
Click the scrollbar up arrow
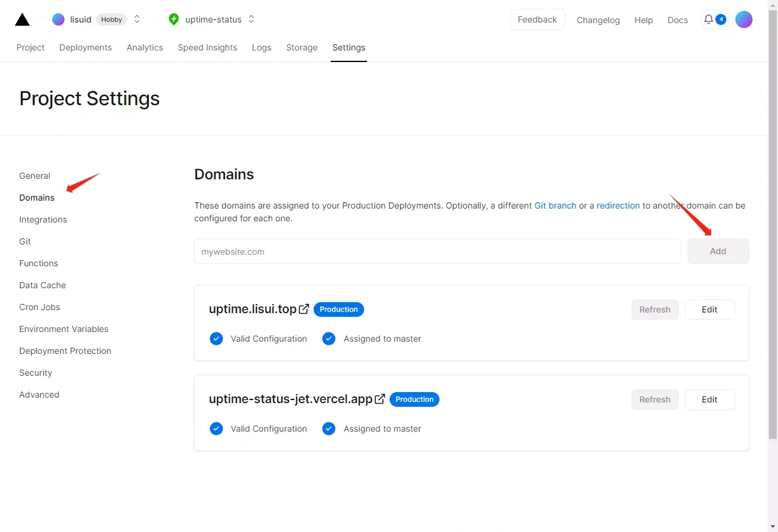pyautogui.click(x=773, y=5)
